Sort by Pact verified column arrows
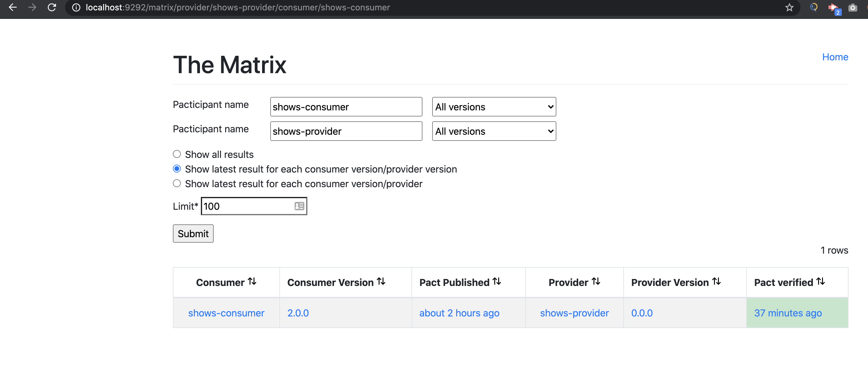 [821, 281]
